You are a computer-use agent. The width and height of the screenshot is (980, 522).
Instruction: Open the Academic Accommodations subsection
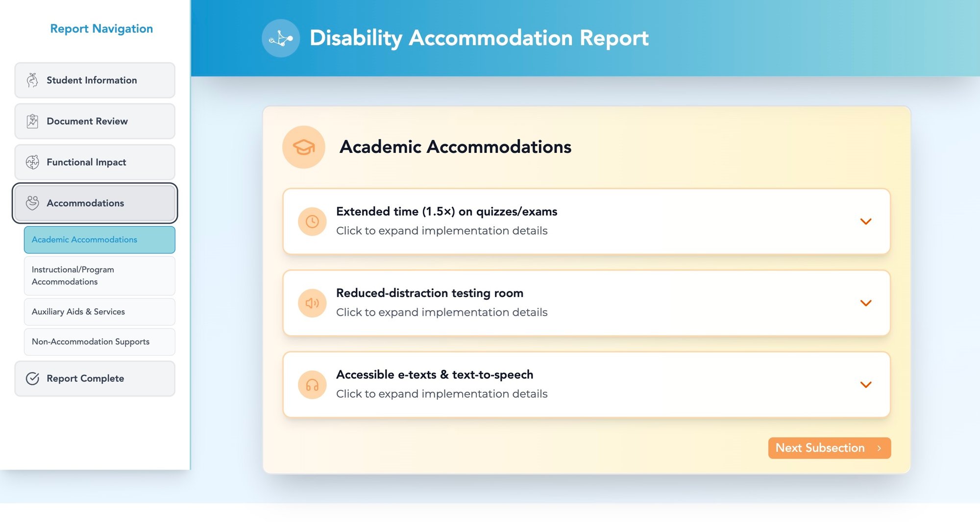click(99, 240)
